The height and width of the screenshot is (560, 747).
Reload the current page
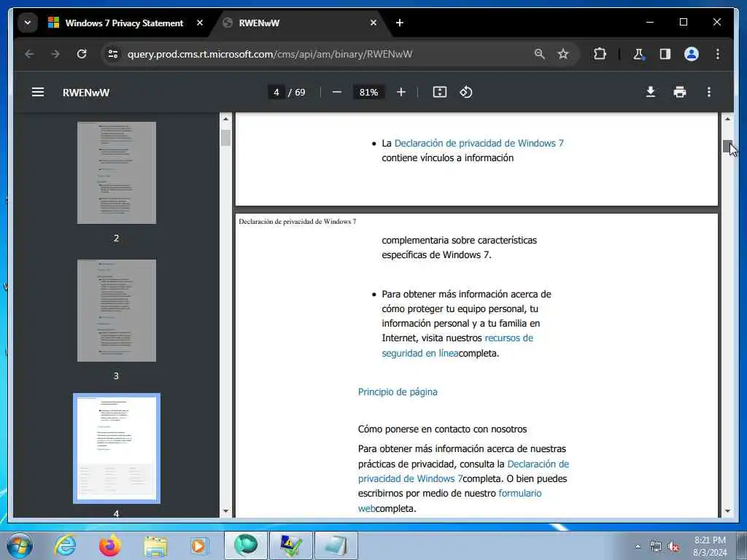(x=82, y=54)
